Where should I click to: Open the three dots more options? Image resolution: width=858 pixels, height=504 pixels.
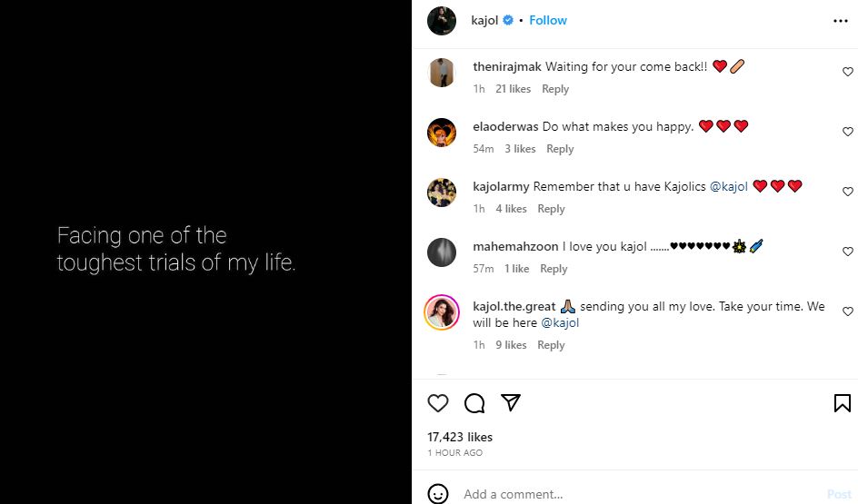coord(841,20)
